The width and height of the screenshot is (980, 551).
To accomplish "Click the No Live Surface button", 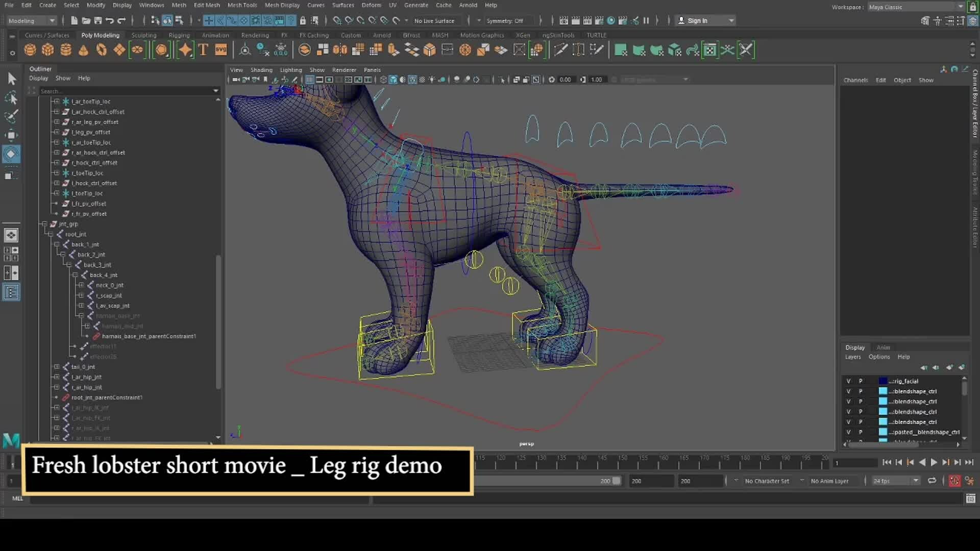I will pyautogui.click(x=435, y=20).
